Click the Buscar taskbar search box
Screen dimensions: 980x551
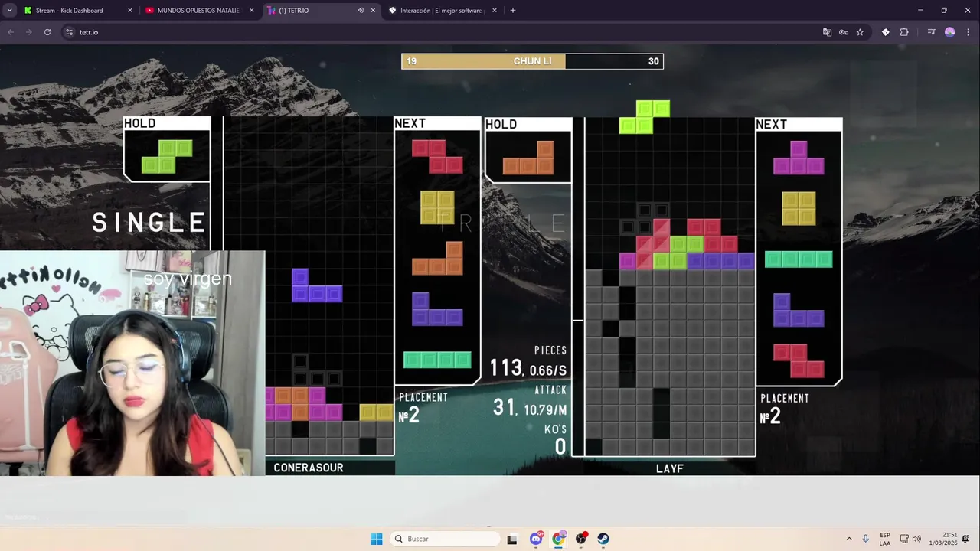coord(445,539)
